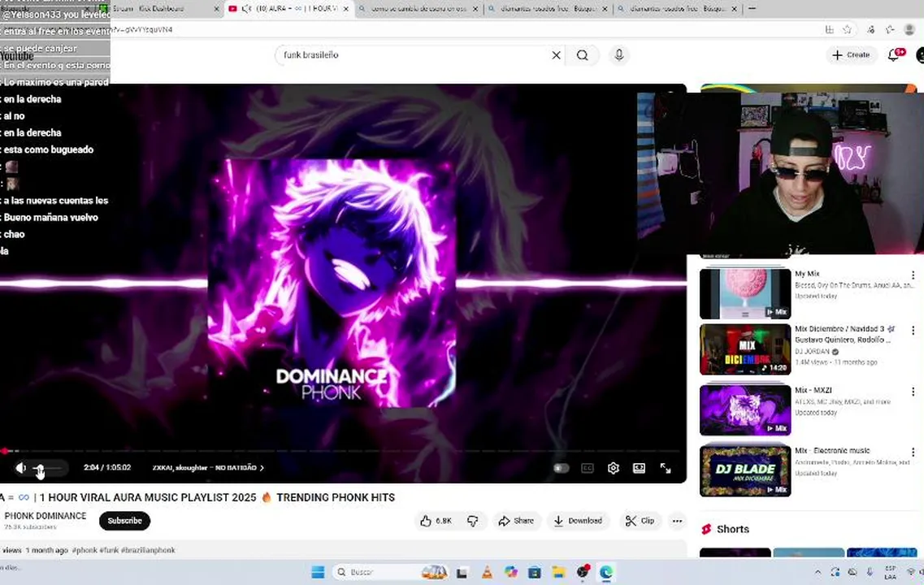This screenshot has width=924, height=585.
Task: Bookmark this page with the star icon
Action: [847, 29]
